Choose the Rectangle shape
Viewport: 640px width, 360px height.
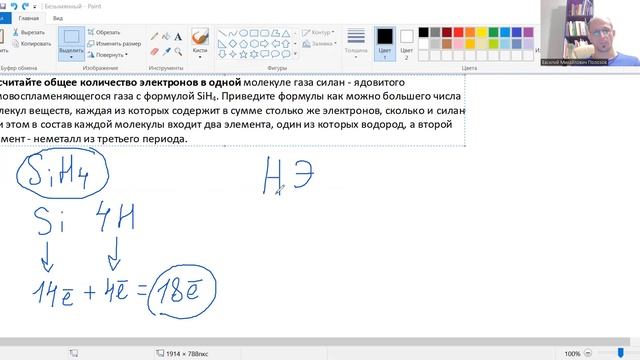point(254,33)
